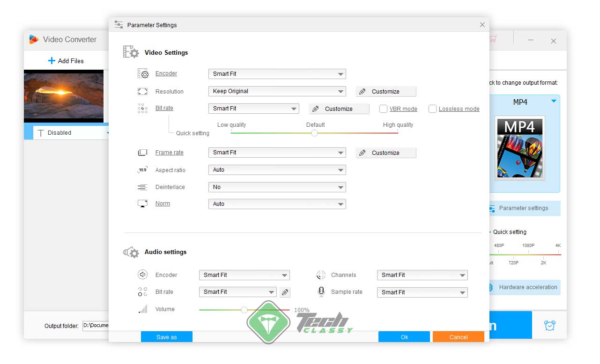Open the Resolution dropdown set to Keep Original
Screen dimensions: 600x364
(x=277, y=91)
